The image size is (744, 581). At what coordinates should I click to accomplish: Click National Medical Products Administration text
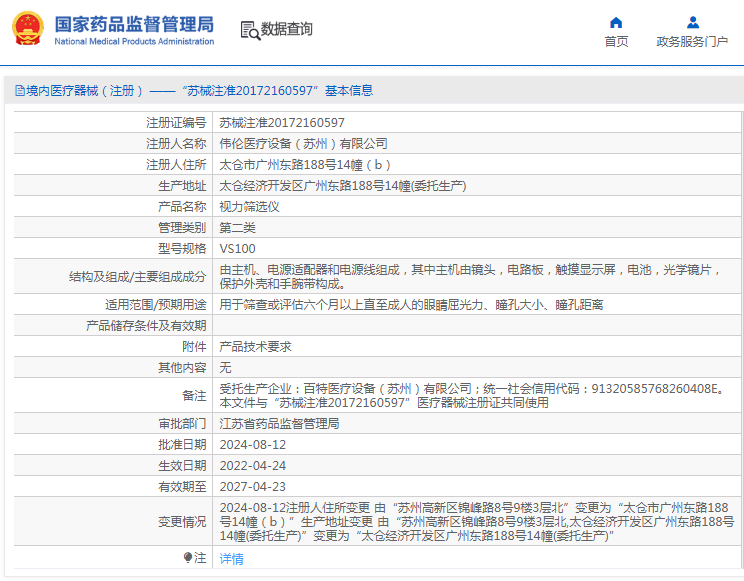[x=134, y=41]
